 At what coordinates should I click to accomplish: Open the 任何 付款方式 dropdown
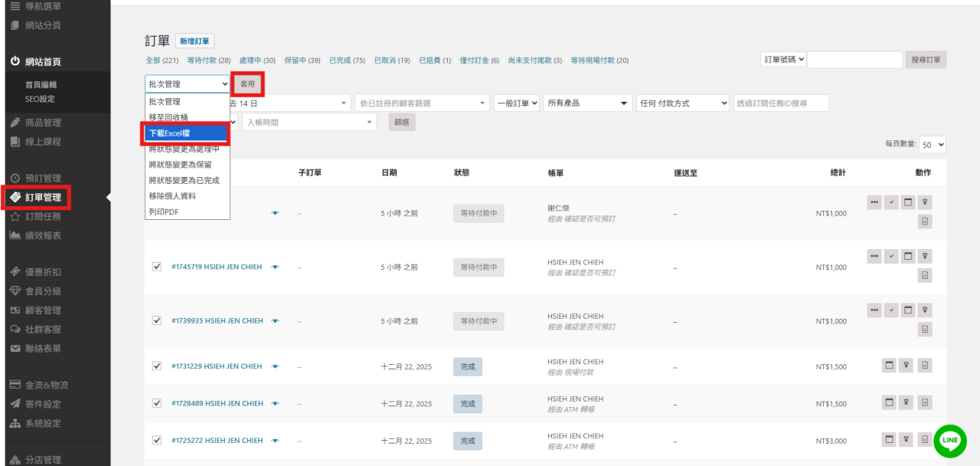683,103
